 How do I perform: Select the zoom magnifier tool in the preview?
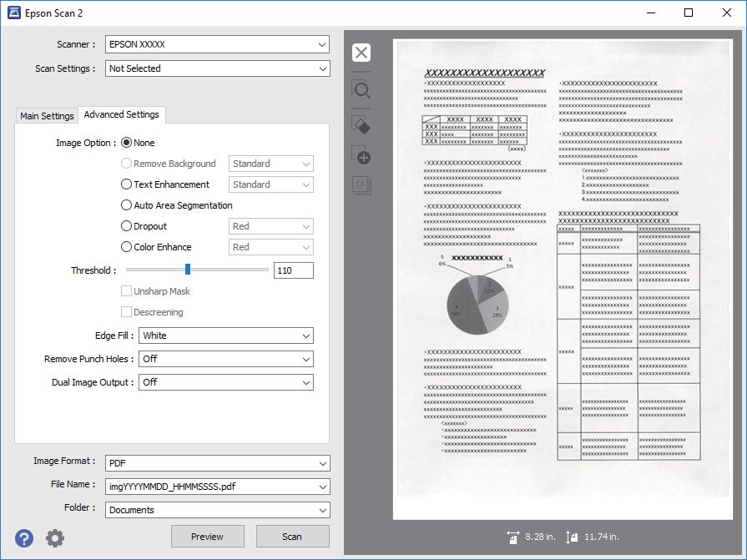tap(361, 89)
